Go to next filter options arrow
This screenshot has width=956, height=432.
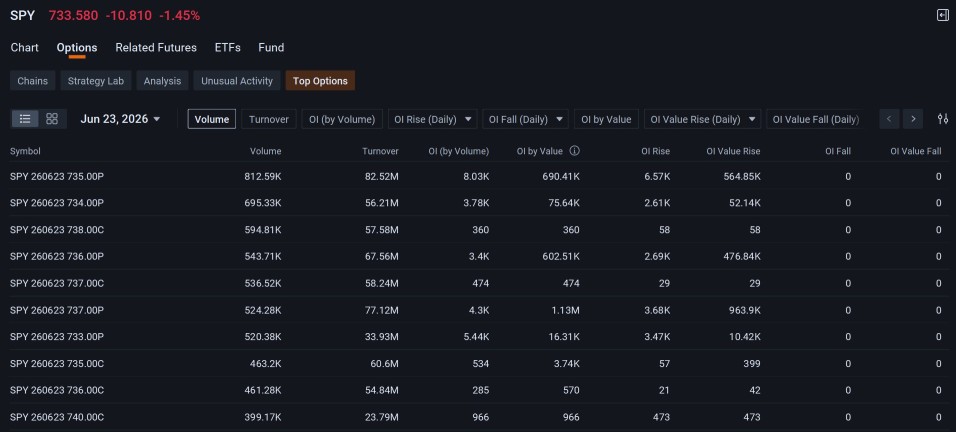coord(913,119)
